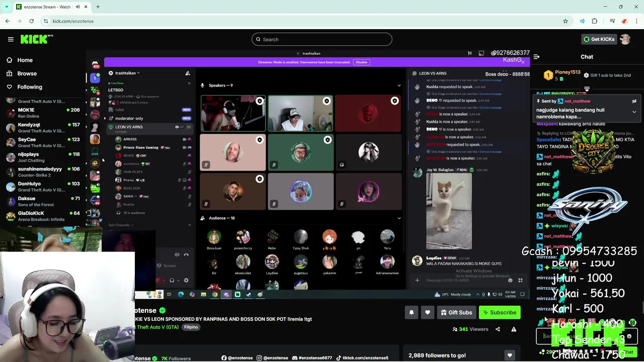Open MOK1E channel in sidebar
The height and width of the screenshot is (362, 644).
point(43,113)
